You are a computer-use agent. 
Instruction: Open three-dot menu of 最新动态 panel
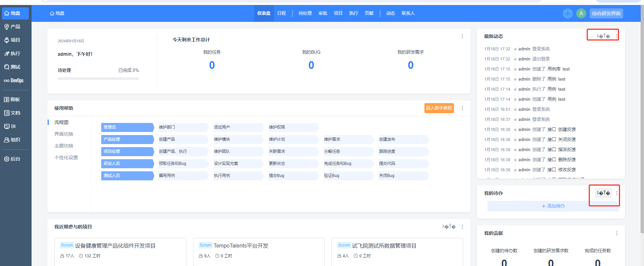[x=617, y=36]
